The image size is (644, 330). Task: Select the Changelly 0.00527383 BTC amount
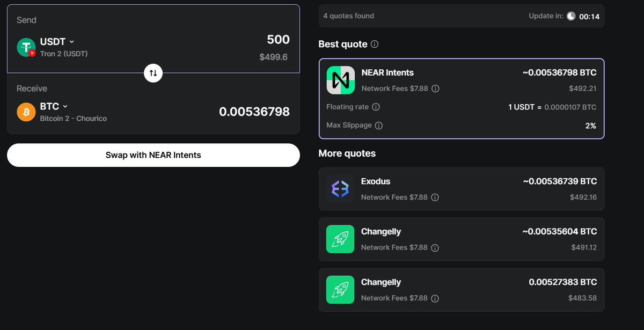pos(563,282)
